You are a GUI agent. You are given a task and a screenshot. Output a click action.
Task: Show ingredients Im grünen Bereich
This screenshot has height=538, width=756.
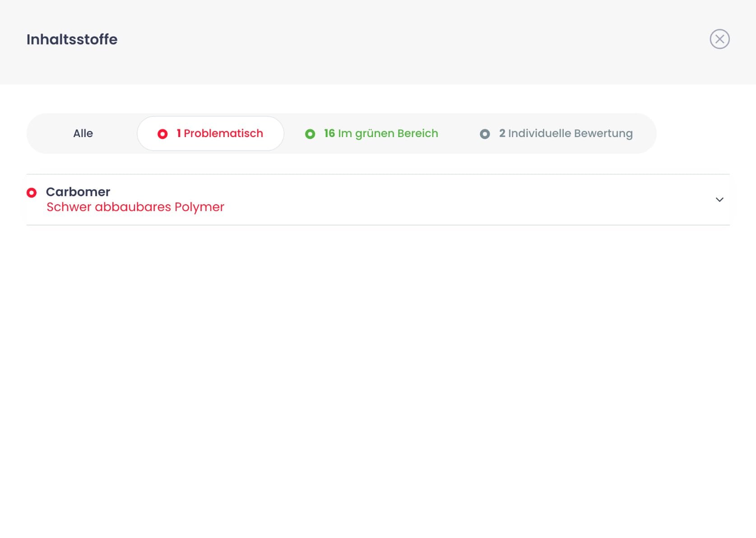pos(371,133)
